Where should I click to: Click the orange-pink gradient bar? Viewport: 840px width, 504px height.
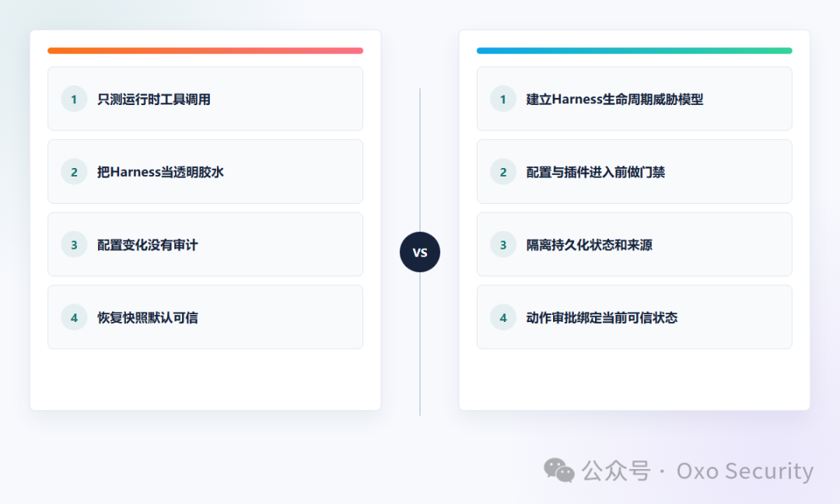(205, 51)
